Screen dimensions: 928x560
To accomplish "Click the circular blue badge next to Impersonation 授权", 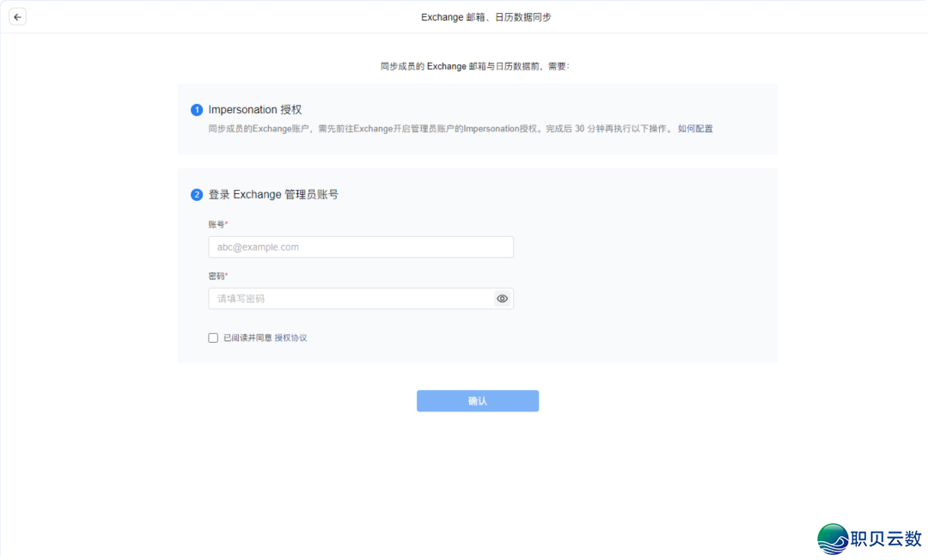I will [197, 110].
